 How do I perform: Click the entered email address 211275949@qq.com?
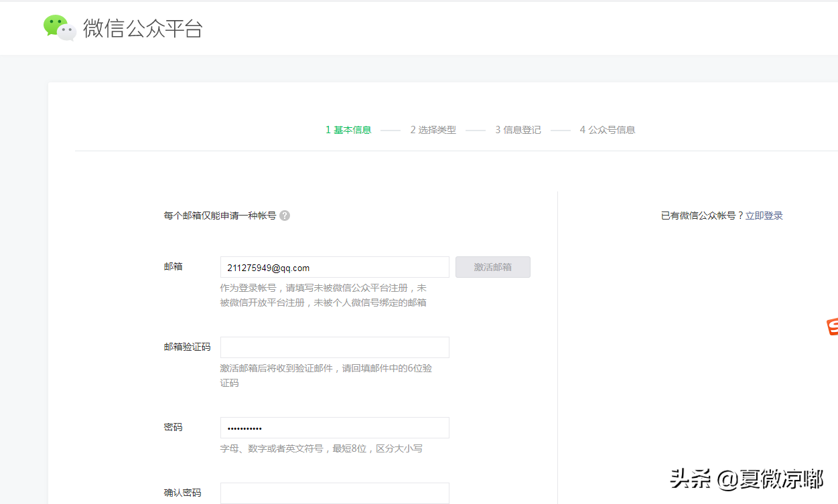(x=267, y=267)
